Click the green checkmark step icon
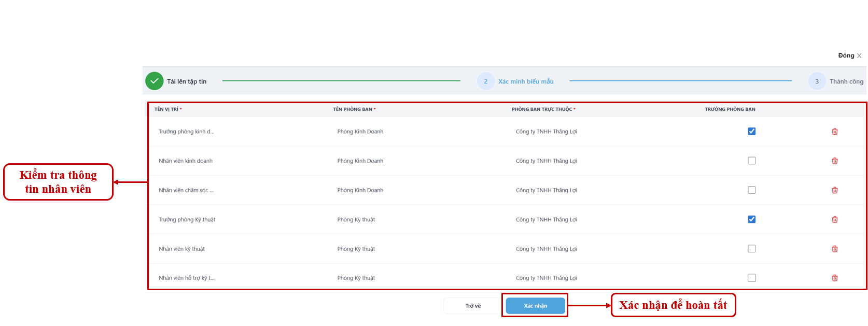 tap(155, 81)
